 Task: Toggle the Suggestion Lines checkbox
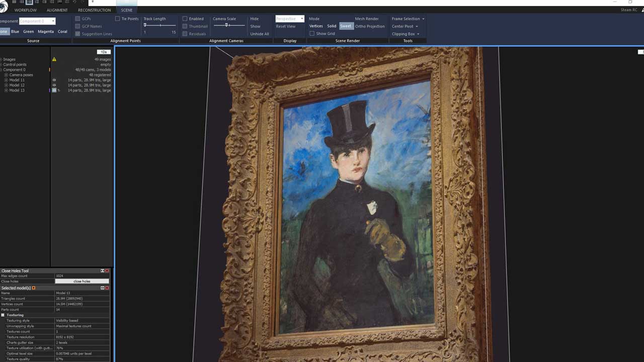click(x=78, y=34)
